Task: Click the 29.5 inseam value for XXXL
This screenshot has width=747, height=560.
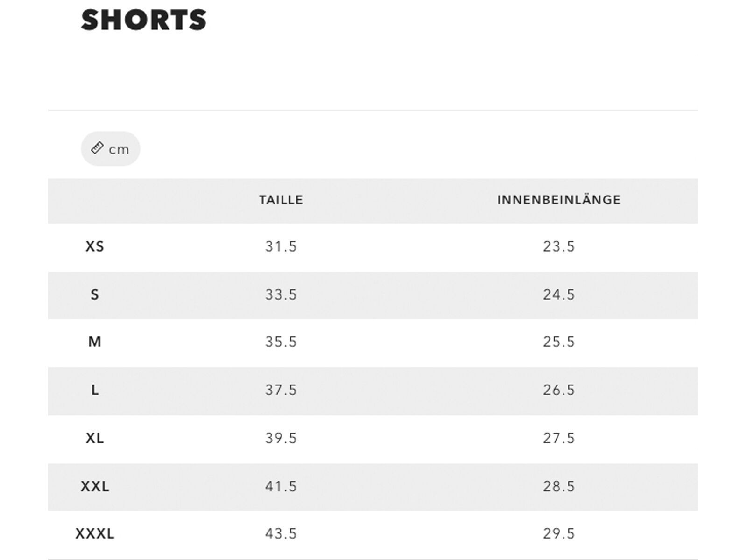Action: [x=558, y=533]
